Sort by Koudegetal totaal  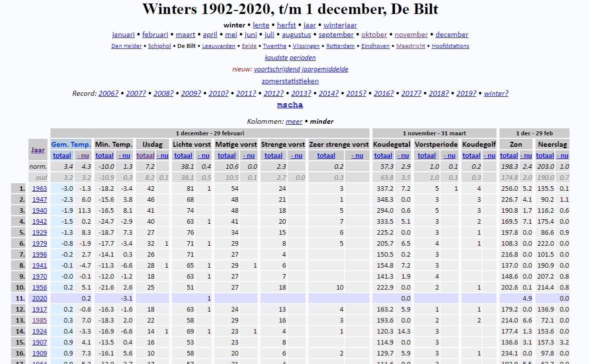(383, 155)
